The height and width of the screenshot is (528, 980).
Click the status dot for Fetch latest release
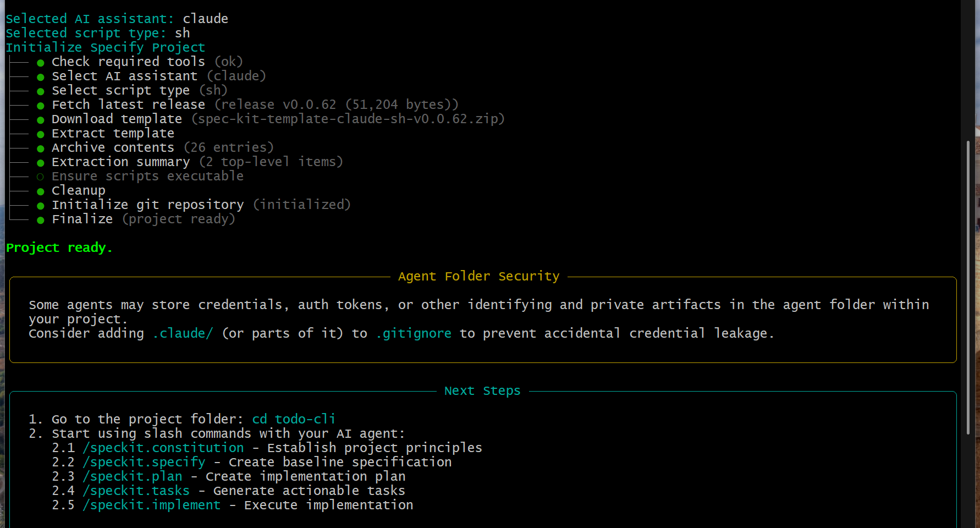click(40, 106)
